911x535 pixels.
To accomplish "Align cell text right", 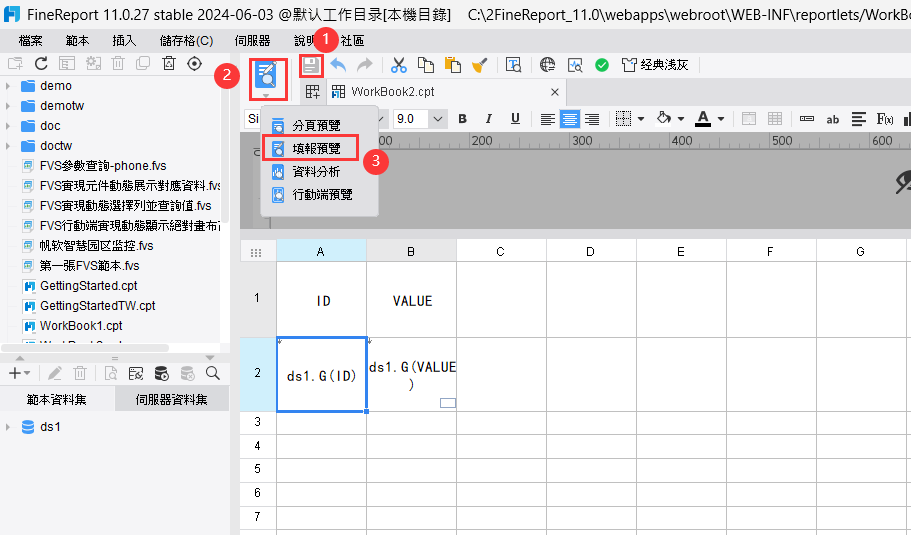I will tap(592, 119).
